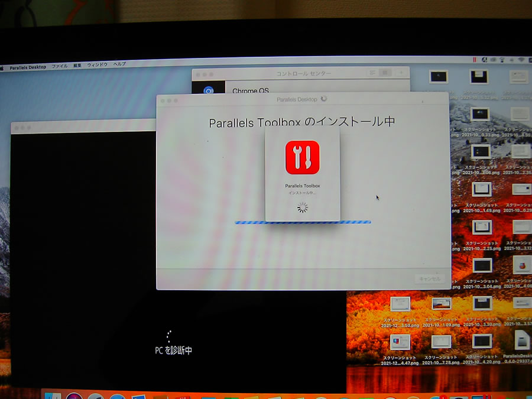Viewport: 532px width, 399px height.
Task: Click the Chrome OS name in Control Center
Action: 251,90
